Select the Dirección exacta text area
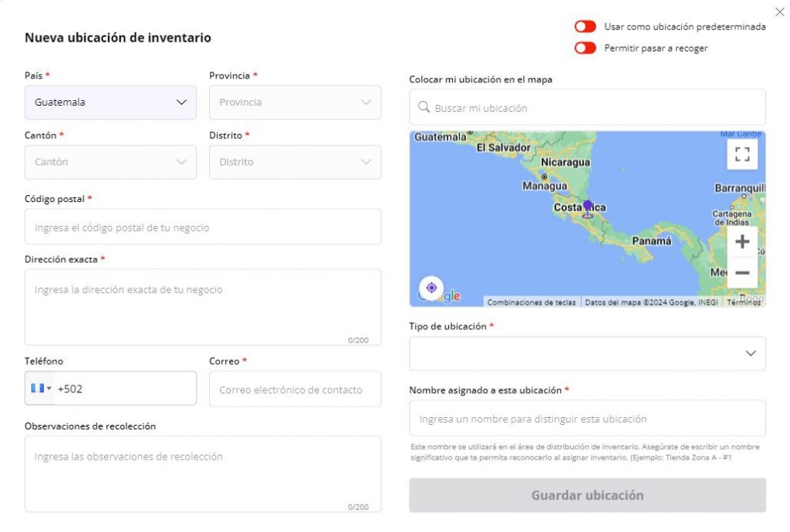790x532 pixels. pos(203,305)
